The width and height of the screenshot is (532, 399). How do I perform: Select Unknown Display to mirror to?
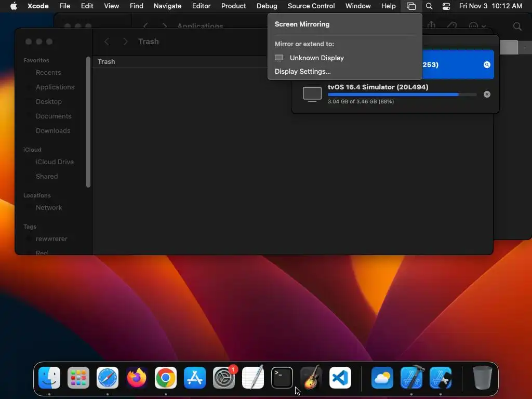pyautogui.click(x=345, y=58)
